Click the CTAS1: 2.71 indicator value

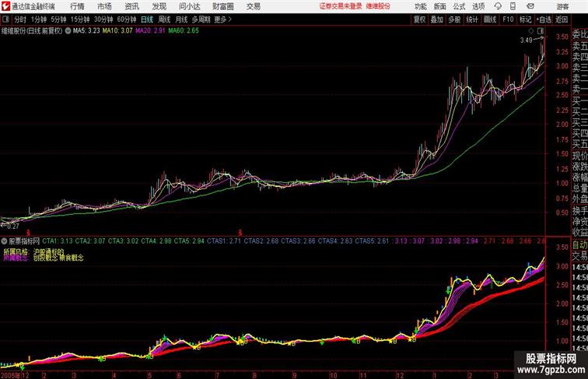click(x=225, y=241)
